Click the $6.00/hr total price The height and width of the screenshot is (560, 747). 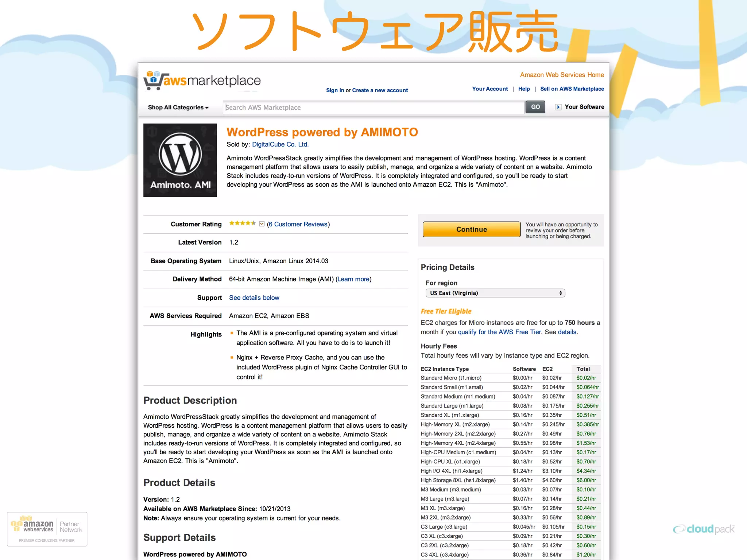586,481
